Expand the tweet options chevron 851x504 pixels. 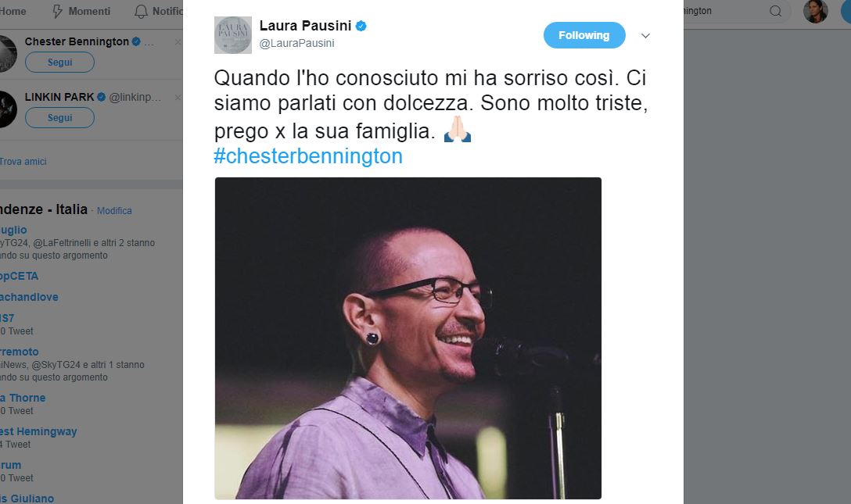pyautogui.click(x=645, y=36)
